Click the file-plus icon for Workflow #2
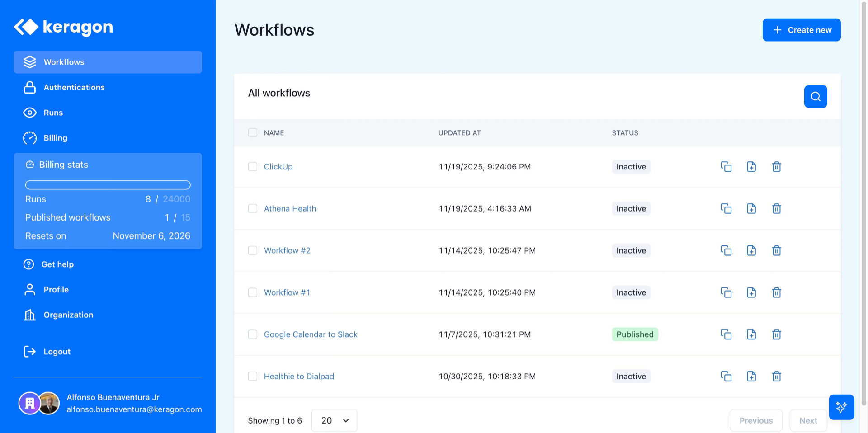The width and height of the screenshot is (868, 433). pyautogui.click(x=751, y=250)
